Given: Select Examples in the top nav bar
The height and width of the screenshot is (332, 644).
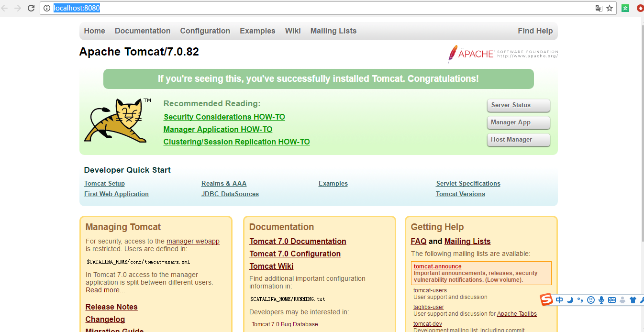Looking at the screenshot, I should (x=257, y=31).
